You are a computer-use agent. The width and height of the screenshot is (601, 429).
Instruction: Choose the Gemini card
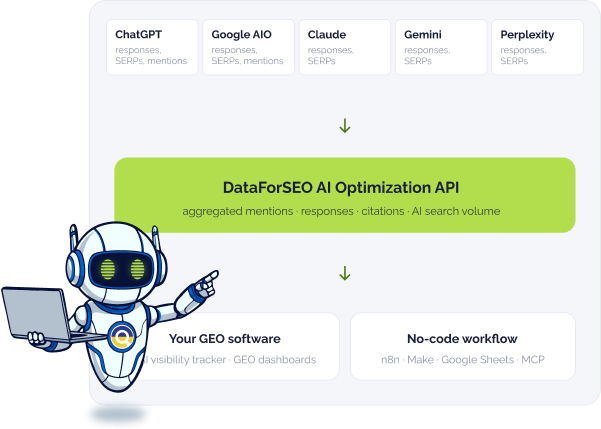tap(441, 47)
